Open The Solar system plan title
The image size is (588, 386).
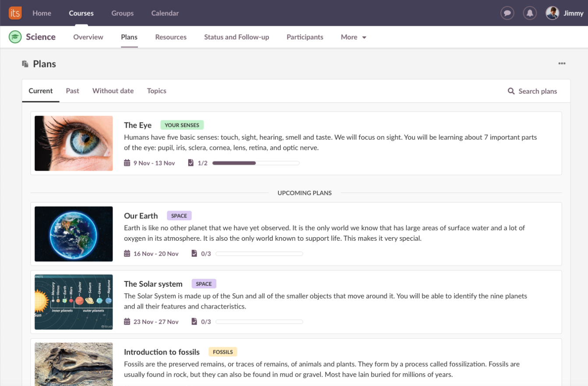[x=153, y=284]
